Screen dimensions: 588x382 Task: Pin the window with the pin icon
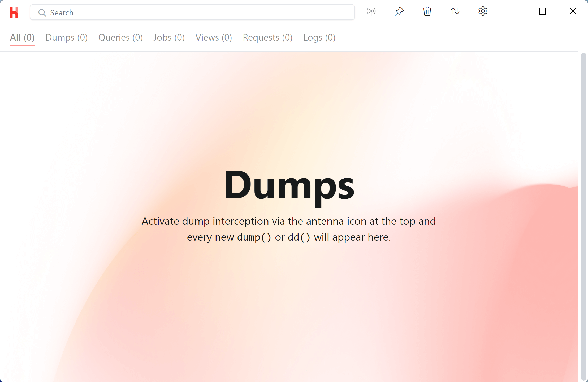coord(399,12)
